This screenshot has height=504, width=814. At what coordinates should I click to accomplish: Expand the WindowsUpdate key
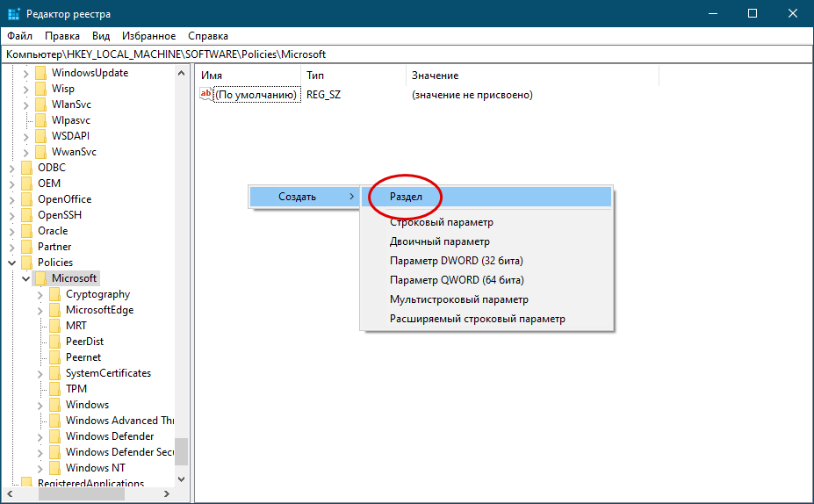pos(26,74)
